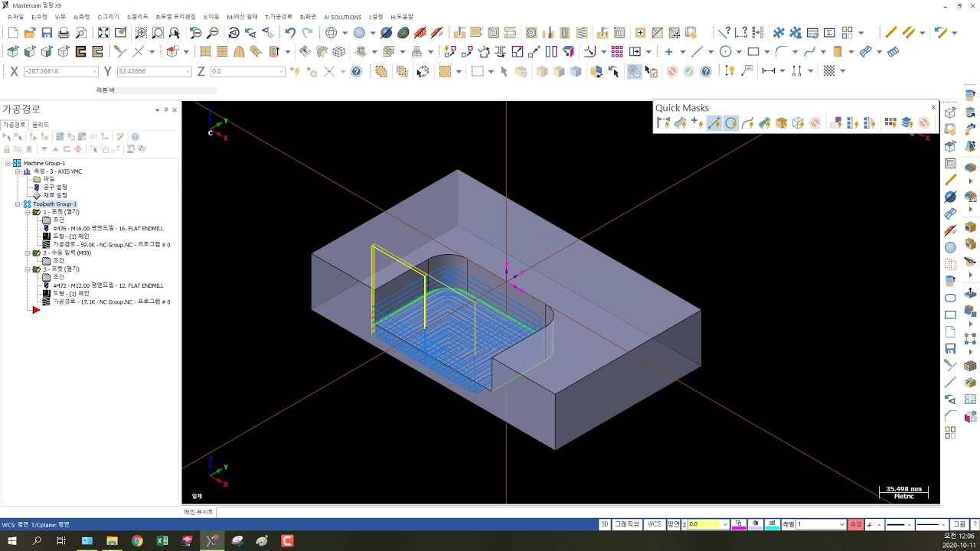Click the Quick Masks lines icon

pyautogui.click(x=714, y=123)
